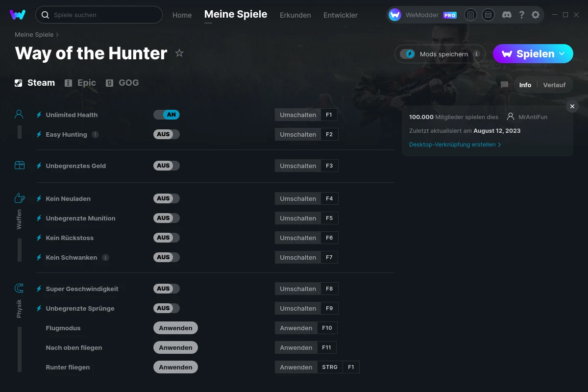This screenshot has width=588, height=392.
Task: Open the WeModder PRO account menu
Action: coord(422,15)
